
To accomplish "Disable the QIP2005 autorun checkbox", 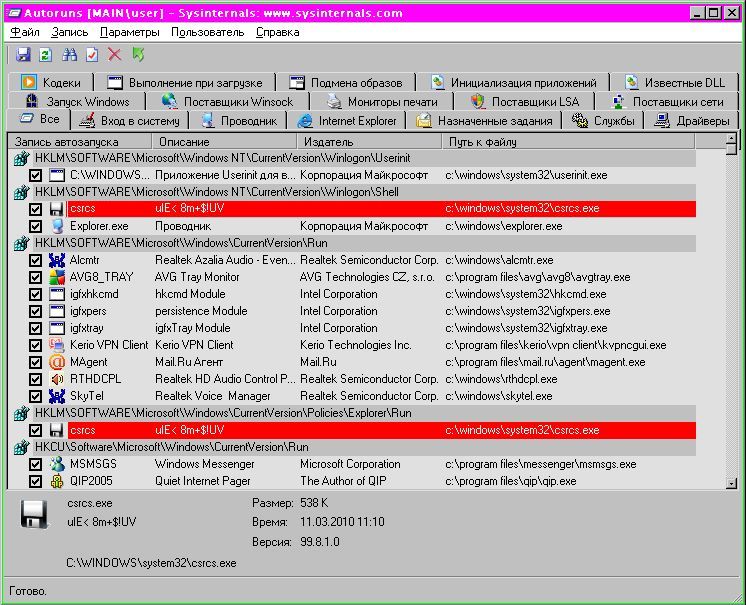I will pos(35,481).
